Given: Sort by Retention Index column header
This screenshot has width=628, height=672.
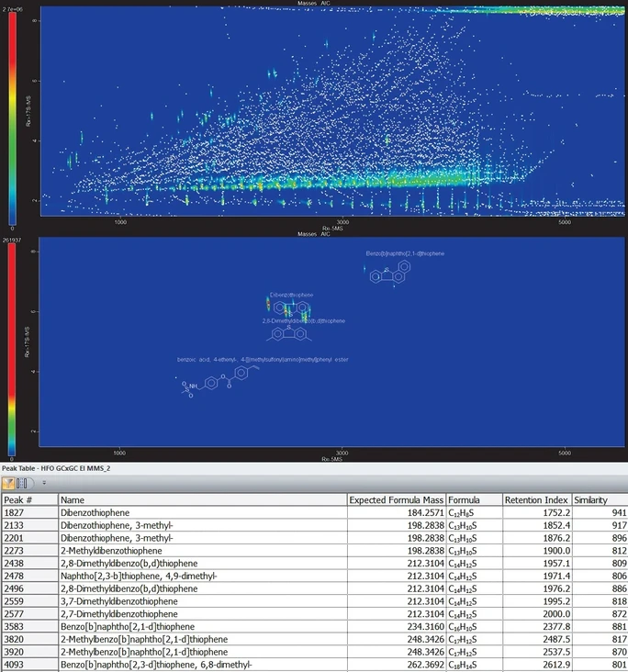Looking at the screenshot, I should (x=535, y=499).
